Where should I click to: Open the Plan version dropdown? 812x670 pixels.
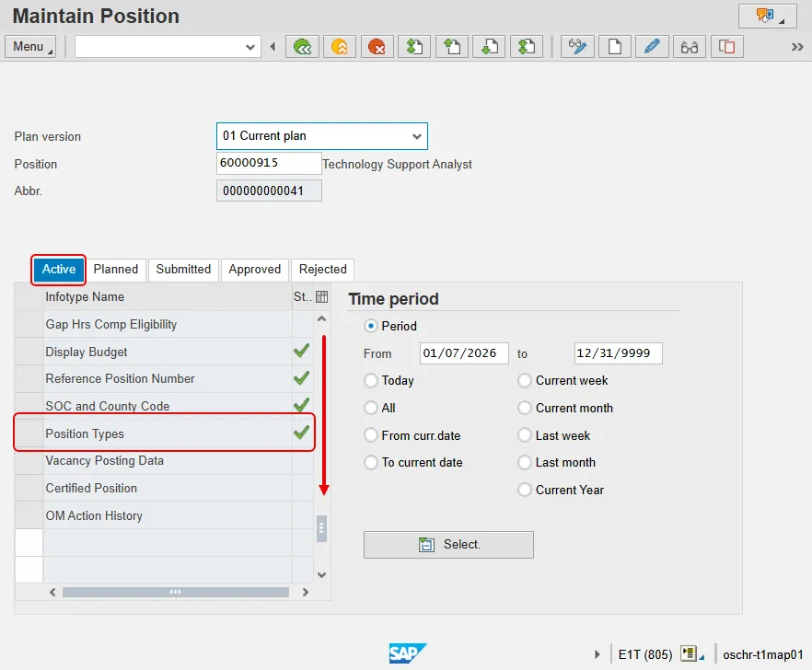416,137
